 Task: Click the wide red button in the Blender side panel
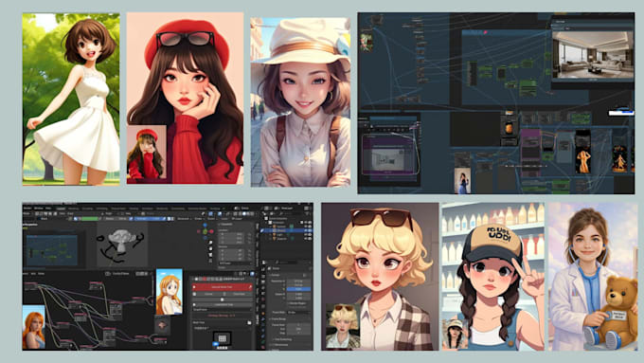click(223, 287)
